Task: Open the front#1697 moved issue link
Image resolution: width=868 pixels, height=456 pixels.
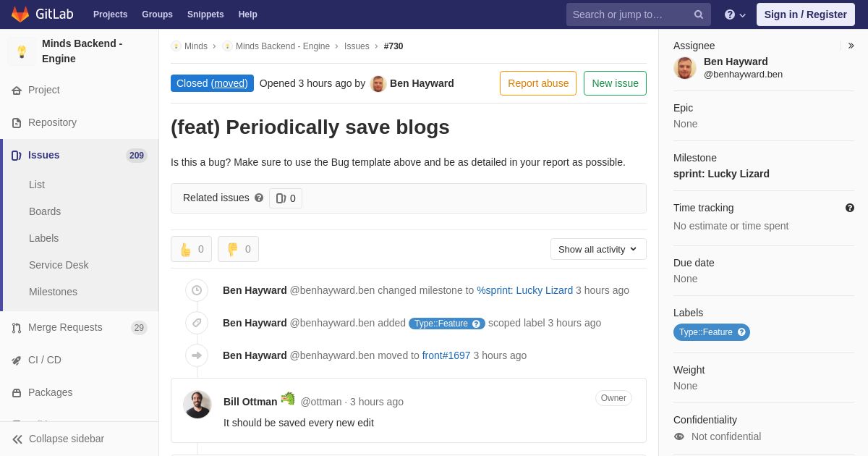Action: pos(446,355)
